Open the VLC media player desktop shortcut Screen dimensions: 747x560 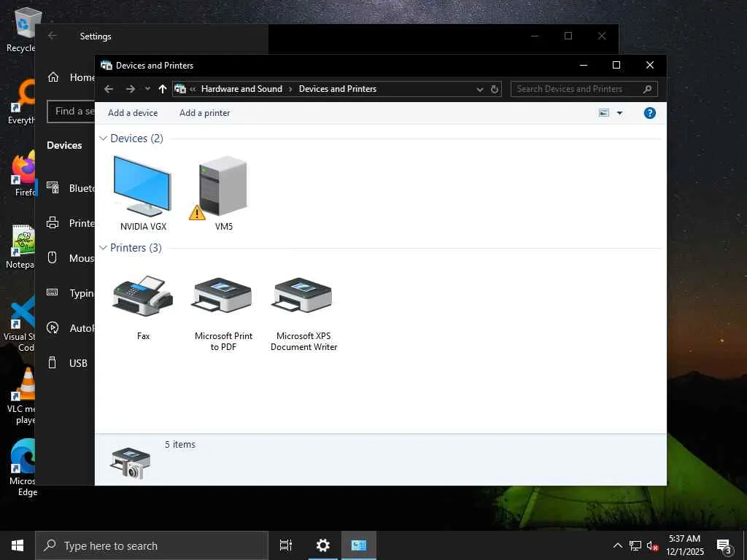[x=21, y=395]
